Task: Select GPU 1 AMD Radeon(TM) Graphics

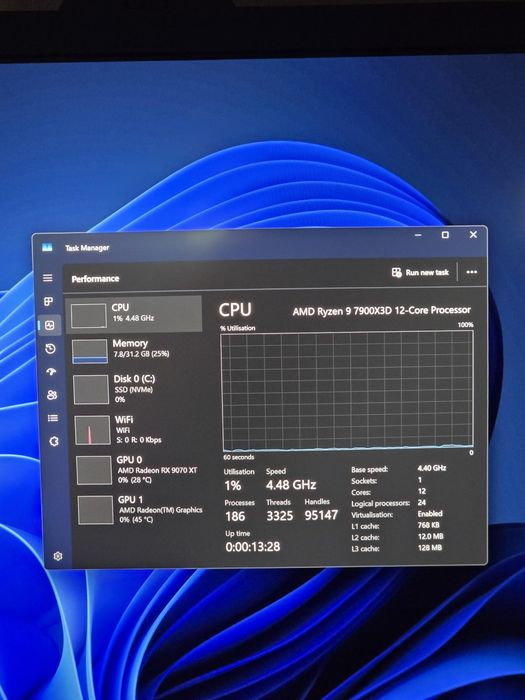Action: (x=141, y=509)
